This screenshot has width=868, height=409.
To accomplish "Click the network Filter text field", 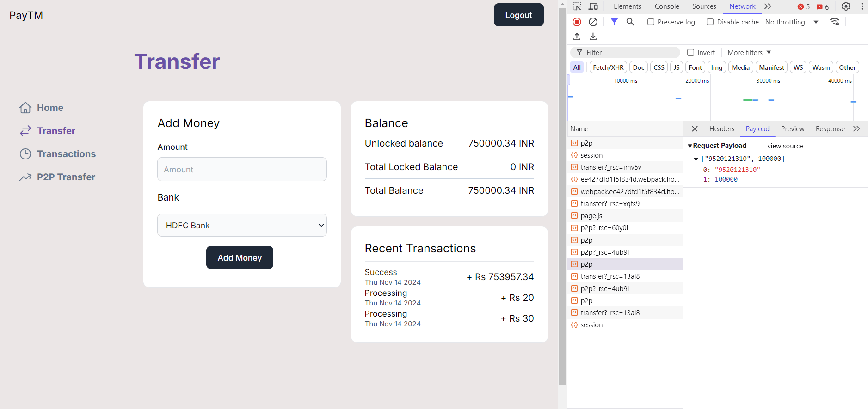I will [x=625, y=53].
